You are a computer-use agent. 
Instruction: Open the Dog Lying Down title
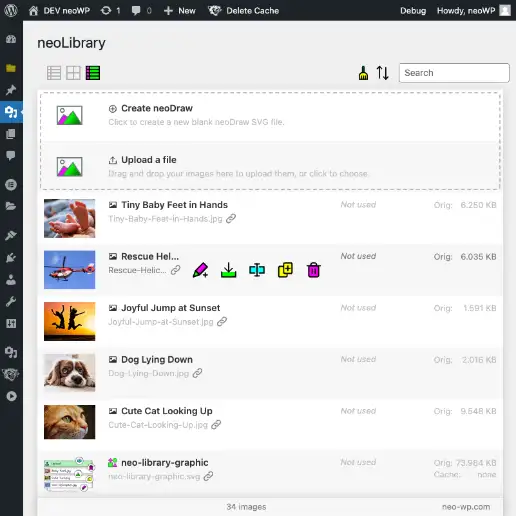[157, 360]
